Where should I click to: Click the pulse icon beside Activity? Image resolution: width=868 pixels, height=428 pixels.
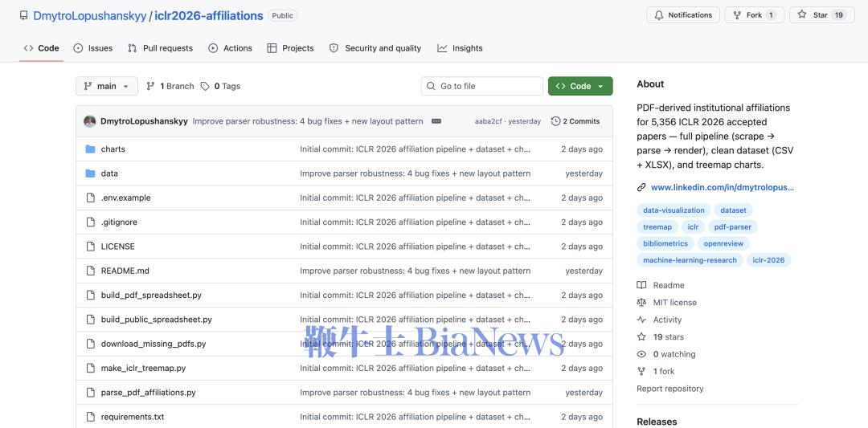641,320
